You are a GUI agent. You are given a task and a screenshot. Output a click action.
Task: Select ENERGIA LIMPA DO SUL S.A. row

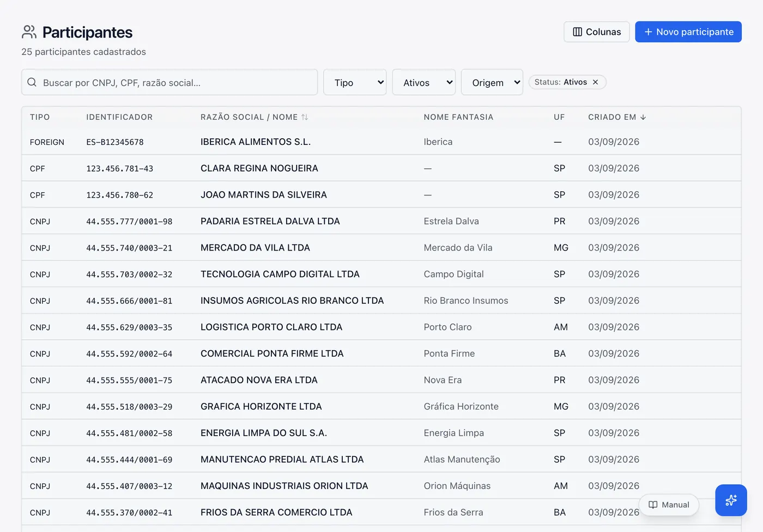tap(381, 433)
